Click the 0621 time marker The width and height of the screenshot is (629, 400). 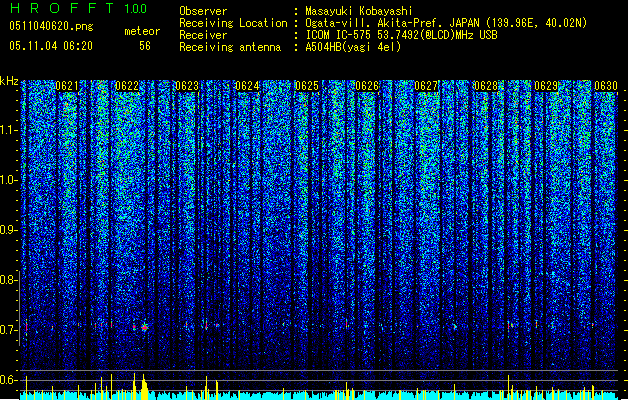tap(67, 86)
